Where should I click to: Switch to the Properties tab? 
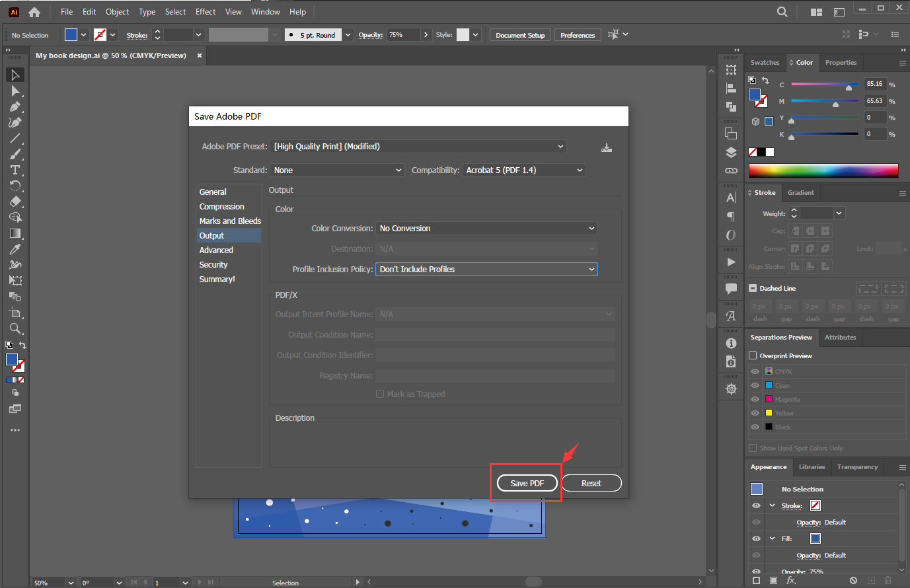[x=841, y=63]
